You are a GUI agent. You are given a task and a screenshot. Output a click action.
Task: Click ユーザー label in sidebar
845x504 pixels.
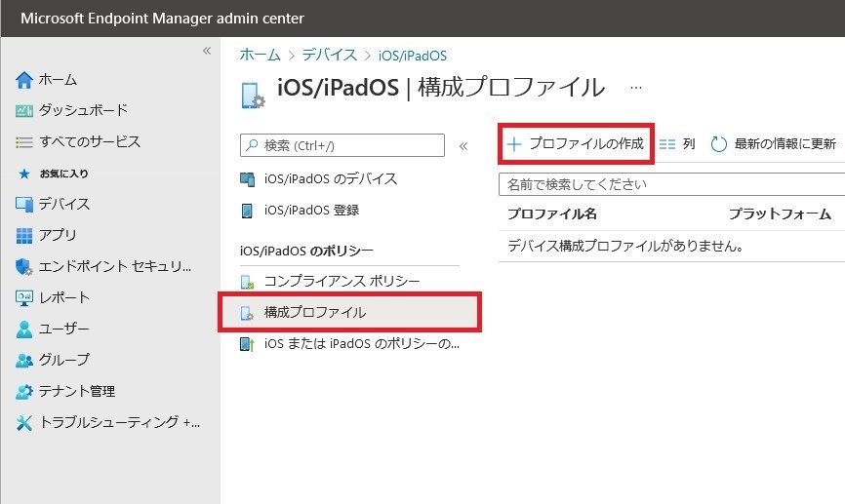pyautogui.click(x=63, y=329)
